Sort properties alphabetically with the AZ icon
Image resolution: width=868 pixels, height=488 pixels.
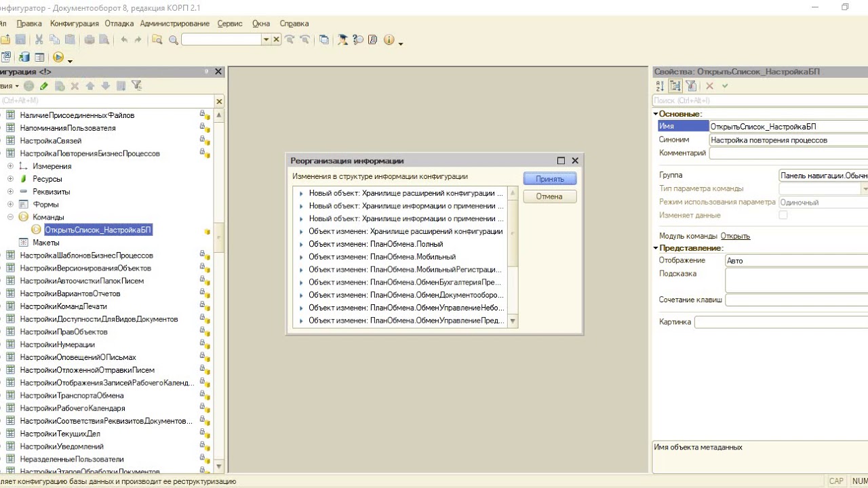[660, 86]
